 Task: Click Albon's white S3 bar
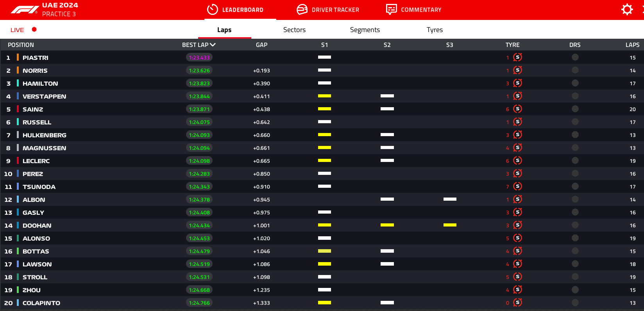pyautogui.click(x=450, y=199)
